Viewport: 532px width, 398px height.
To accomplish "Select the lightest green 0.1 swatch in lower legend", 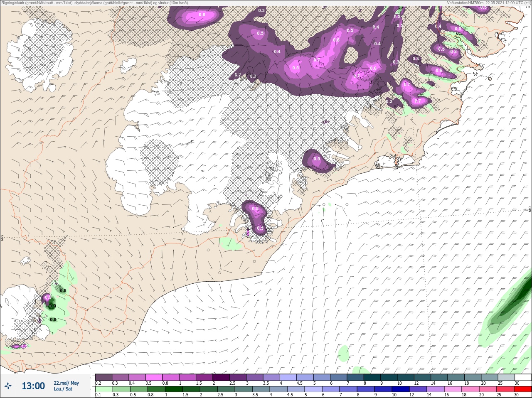I will [x=104, y=390].
